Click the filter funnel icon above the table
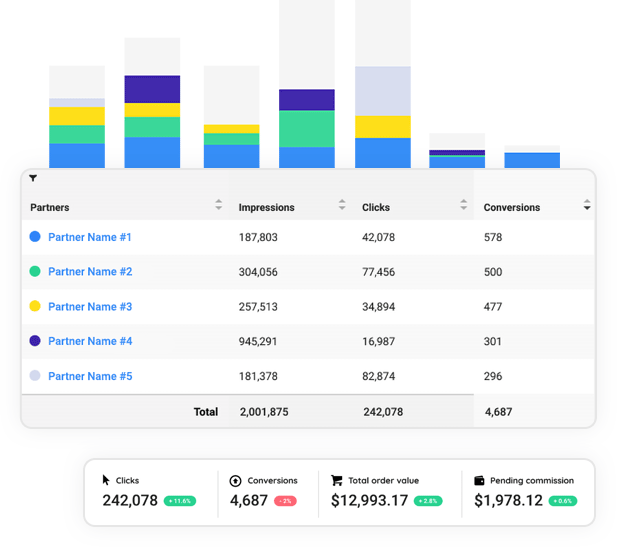 [33, 178]
